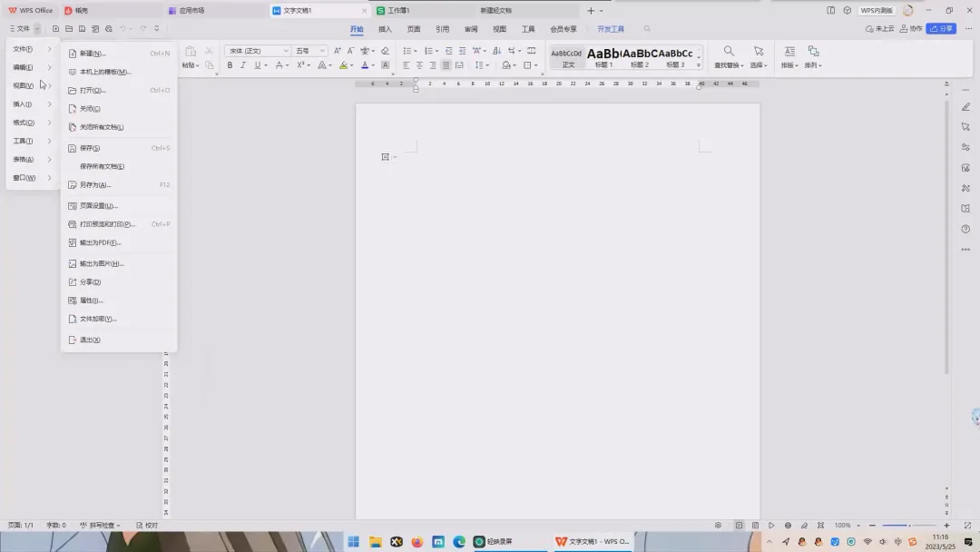Click the 未上云 cloud status button
This screenshot has width=980, height=552.
tap(879, 29)
